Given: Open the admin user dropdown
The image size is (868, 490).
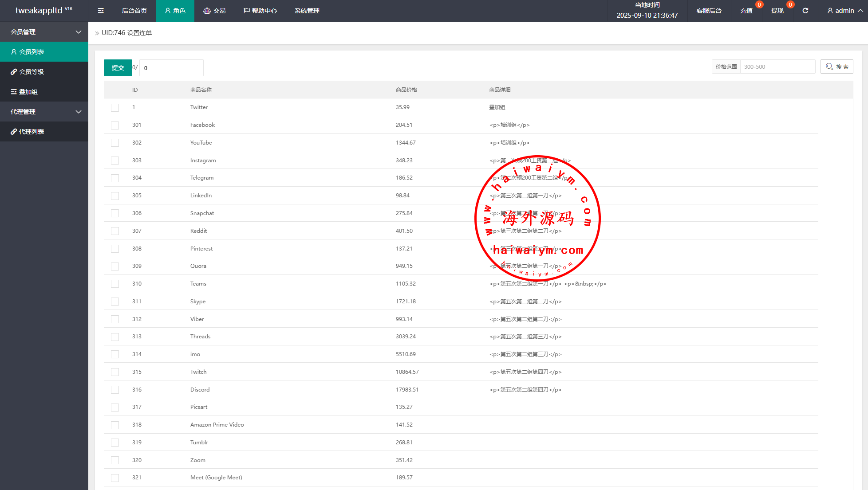Looking at the screenshot, I should [x=844, y=11].
